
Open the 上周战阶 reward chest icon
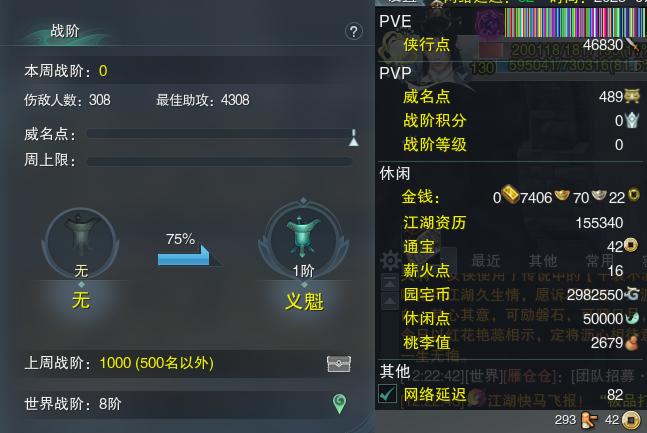pos(339,364)
